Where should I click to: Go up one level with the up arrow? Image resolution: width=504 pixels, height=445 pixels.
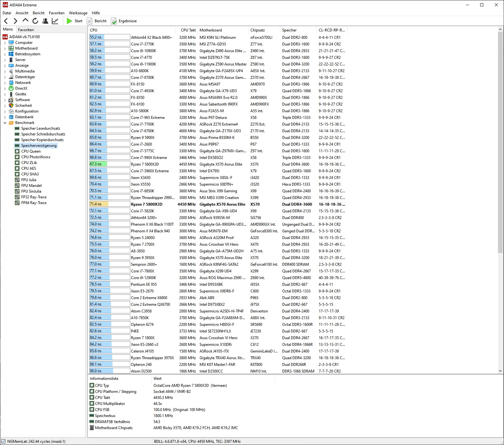(25, 21)
